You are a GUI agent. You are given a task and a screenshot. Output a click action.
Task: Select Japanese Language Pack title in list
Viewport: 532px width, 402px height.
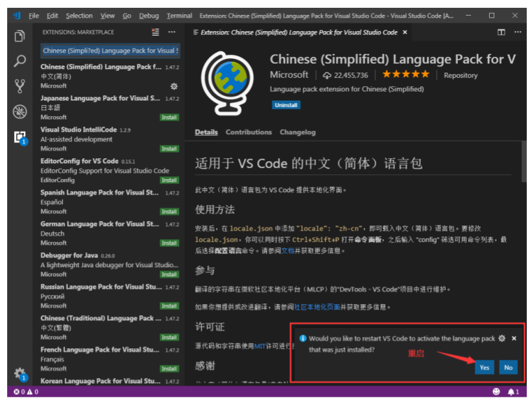[x=100, y=99]
